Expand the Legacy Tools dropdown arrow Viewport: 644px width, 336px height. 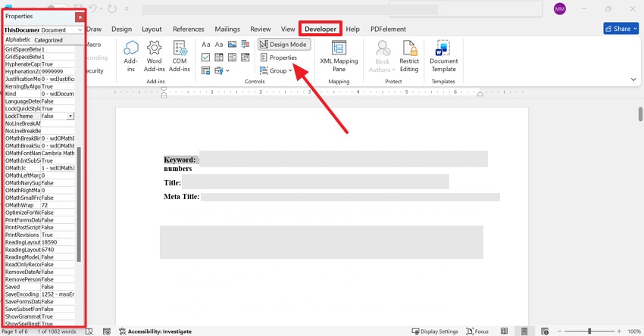tap(227, 70)
